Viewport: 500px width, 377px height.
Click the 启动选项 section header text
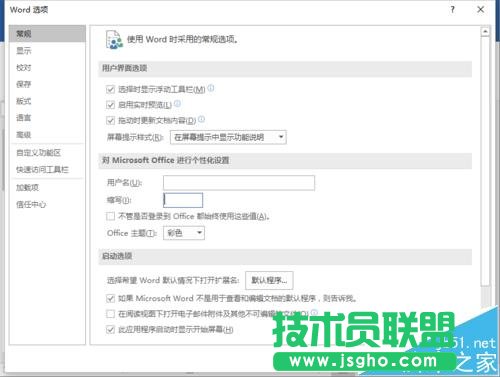coord(117,256)
